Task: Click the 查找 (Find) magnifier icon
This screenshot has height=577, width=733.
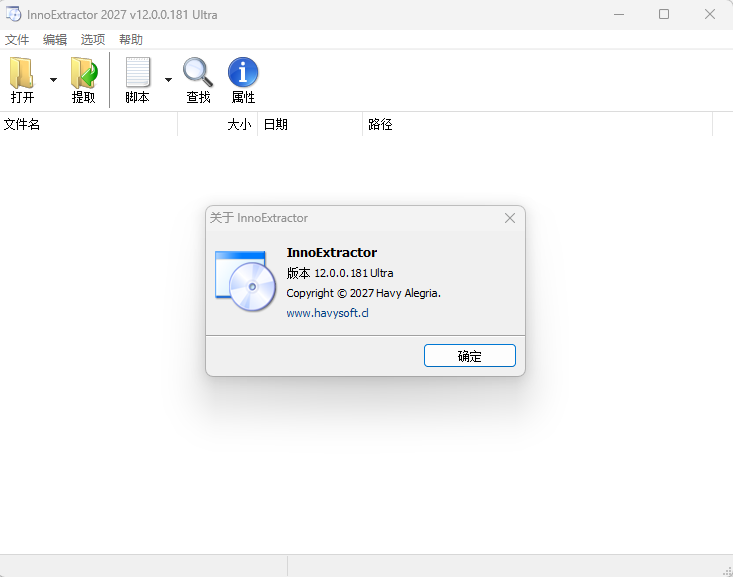Action: click(198, 72)
